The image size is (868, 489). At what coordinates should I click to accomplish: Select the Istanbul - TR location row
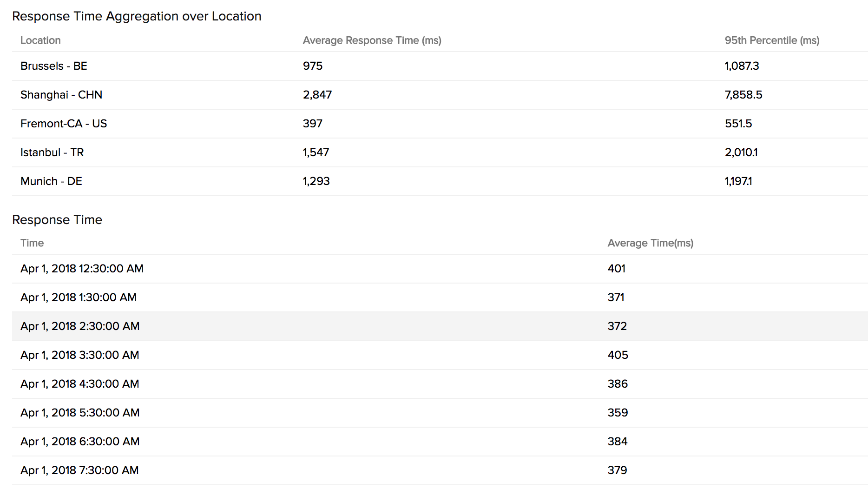(x=52, y=152)
